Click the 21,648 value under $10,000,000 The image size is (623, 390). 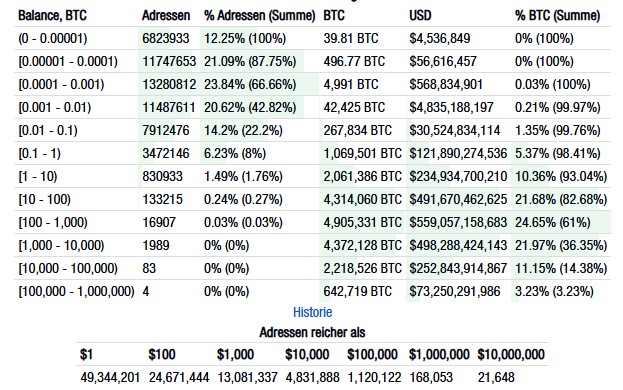tap(496, 377)
